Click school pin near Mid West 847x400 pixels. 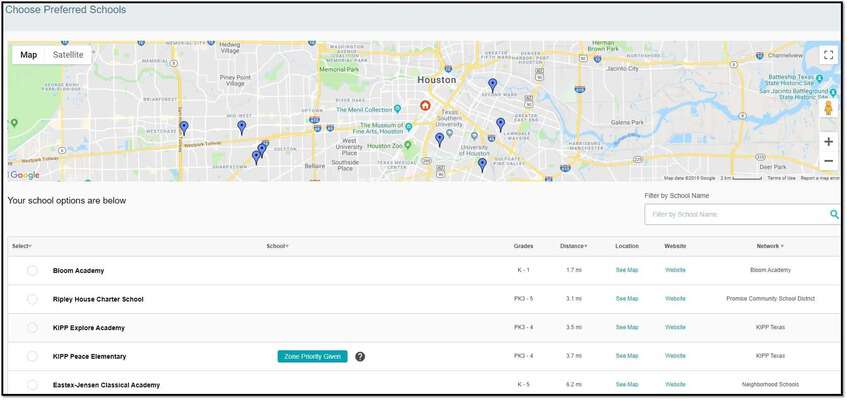241,128
